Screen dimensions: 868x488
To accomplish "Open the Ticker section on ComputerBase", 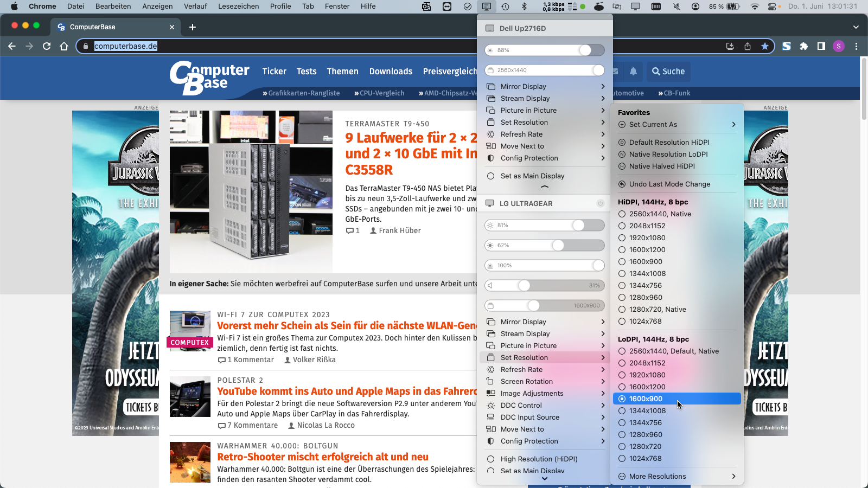I will tap(274, 71).
